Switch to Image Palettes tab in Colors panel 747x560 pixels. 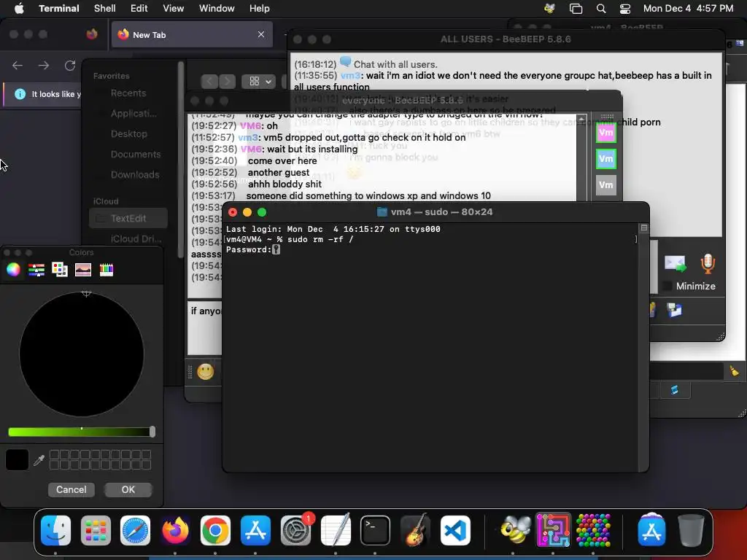[83, 270]
